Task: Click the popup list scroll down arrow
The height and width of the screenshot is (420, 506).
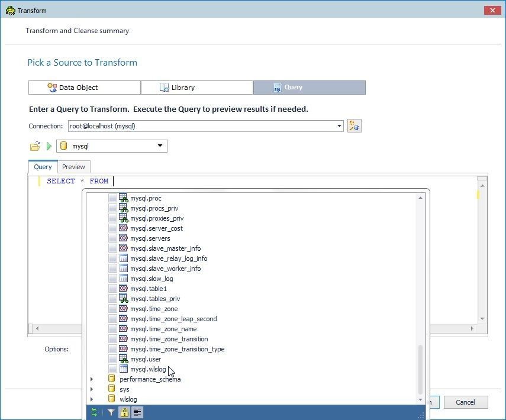Action: (x=420, y=399)
